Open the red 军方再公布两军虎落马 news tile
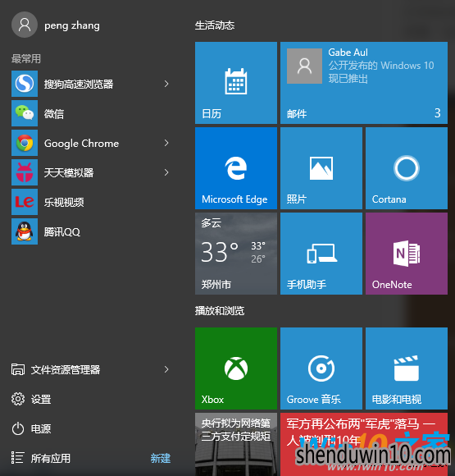The height and width of the screenshot is (476, 455). tap(364, 444)
